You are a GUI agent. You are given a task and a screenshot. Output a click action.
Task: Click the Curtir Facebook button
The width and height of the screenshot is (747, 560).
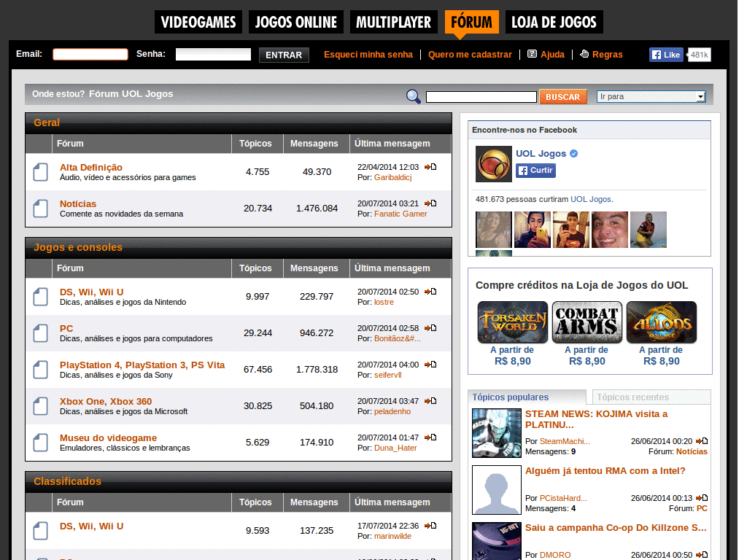click(x=535, y=171)
